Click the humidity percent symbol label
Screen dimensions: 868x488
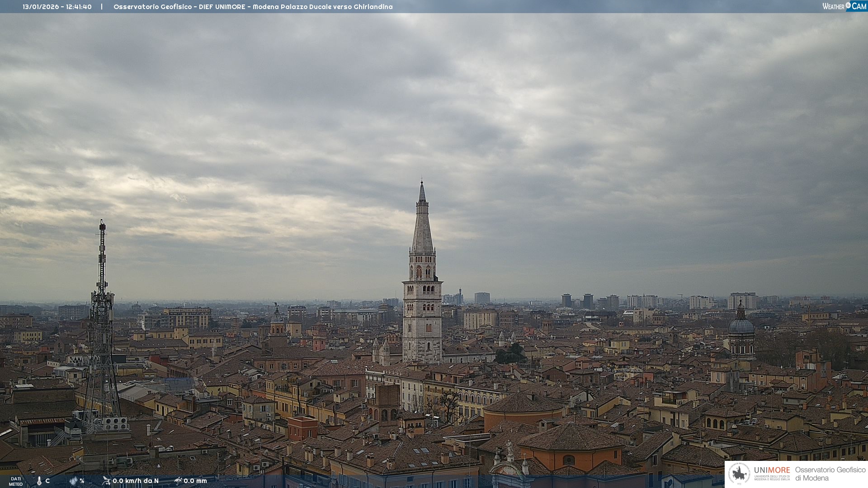coord(82,481)
